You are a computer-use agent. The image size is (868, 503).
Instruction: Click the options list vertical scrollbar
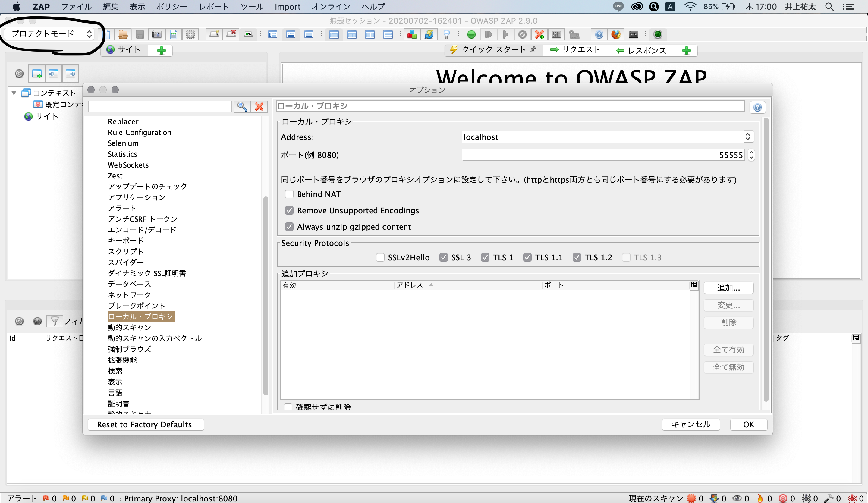point(266,296)
